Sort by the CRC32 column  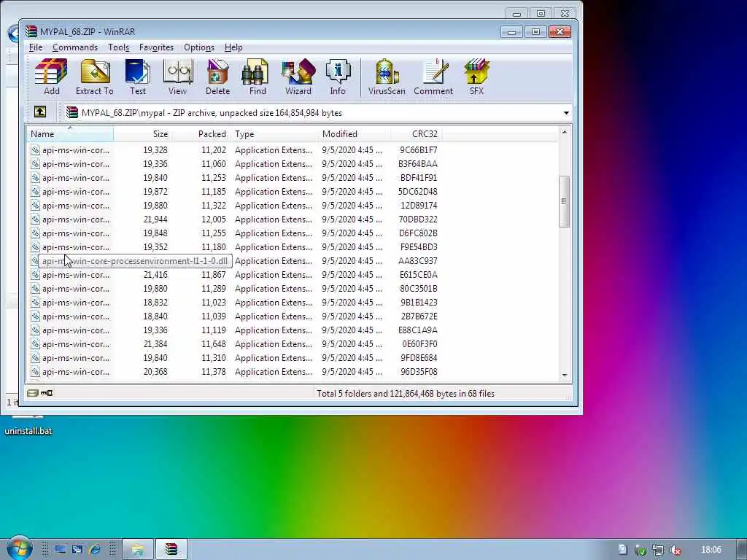[417, 134]
